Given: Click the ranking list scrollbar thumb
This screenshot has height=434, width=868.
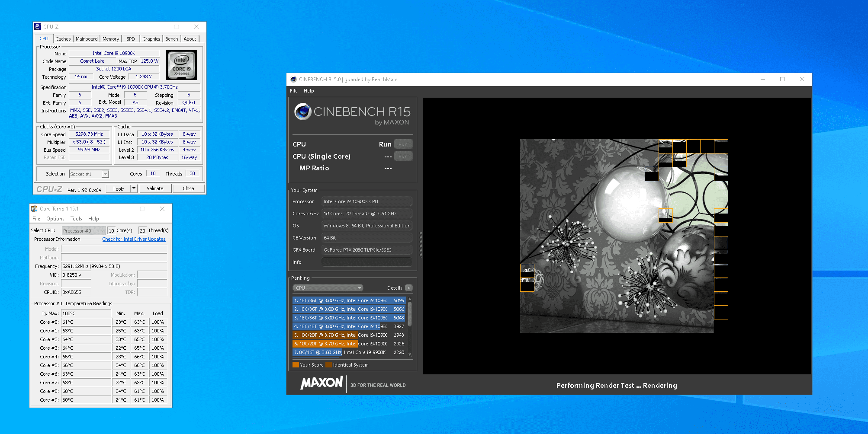Looking at the screenshot, I should point(410,313).
